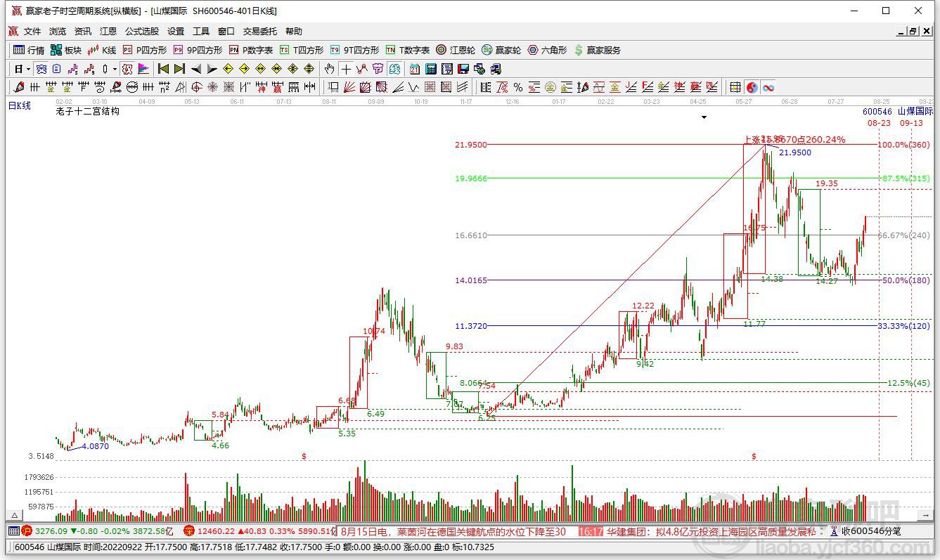Toggle the crosshair cursor tool
Screen dimensions: 940x560
[346, 69]
